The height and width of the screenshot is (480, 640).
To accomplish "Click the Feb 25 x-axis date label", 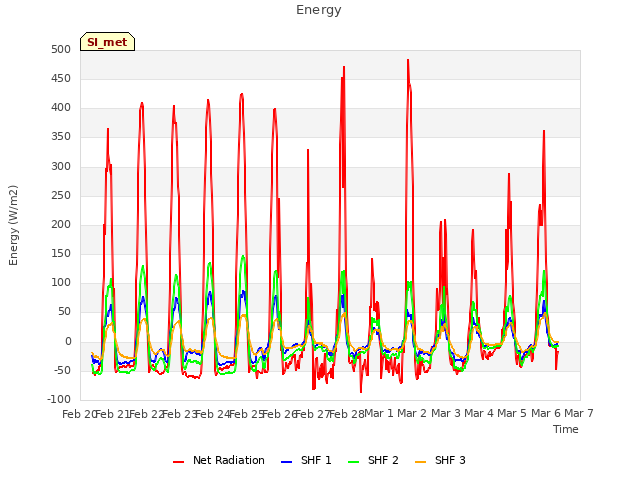I will click(x=246, y=414).
